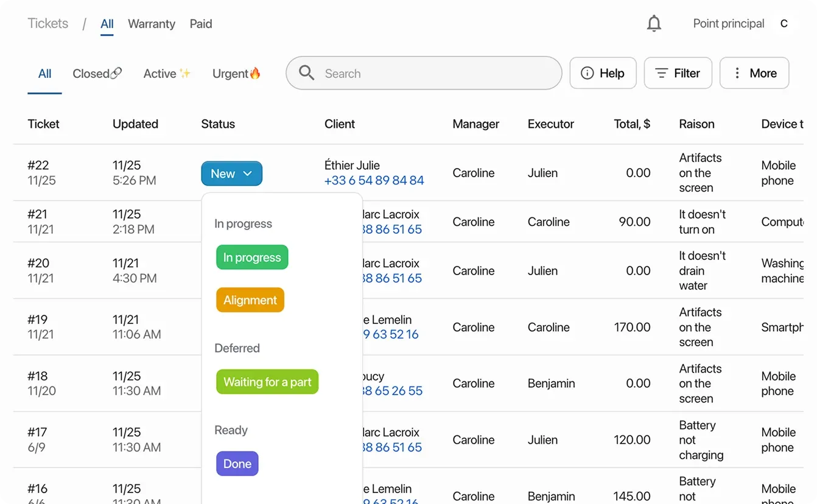Select the Alignment status option

(250, 300)
